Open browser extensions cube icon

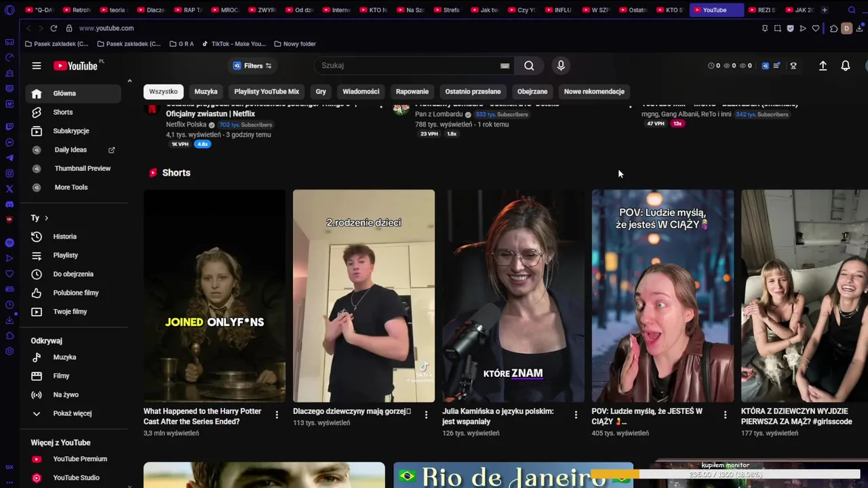click(834, 28)
